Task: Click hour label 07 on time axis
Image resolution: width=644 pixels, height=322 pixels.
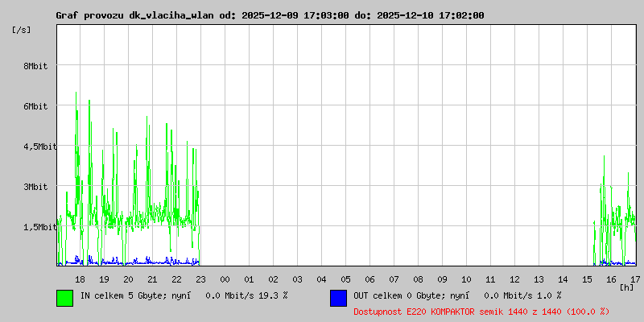Action: pos(394,279)
